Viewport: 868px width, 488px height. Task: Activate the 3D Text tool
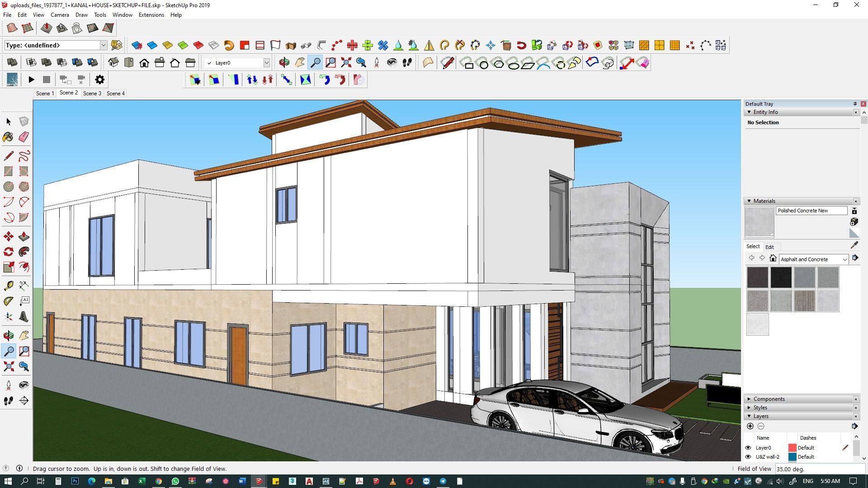pos(24,317)
